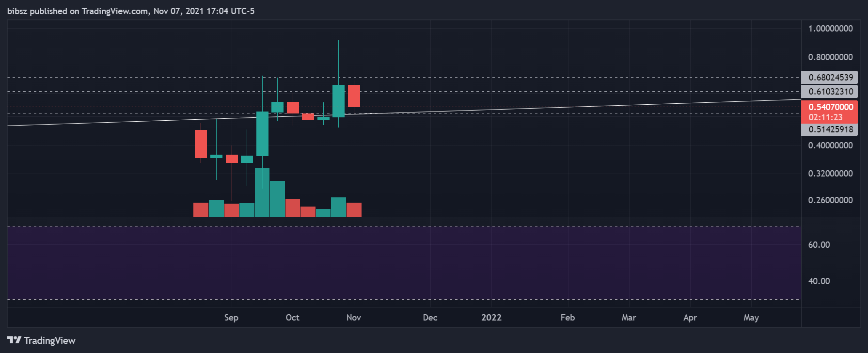Click the 1.00000000 price axis value
868x353 pixels.
pyautogui.click(x=830, y=29)
